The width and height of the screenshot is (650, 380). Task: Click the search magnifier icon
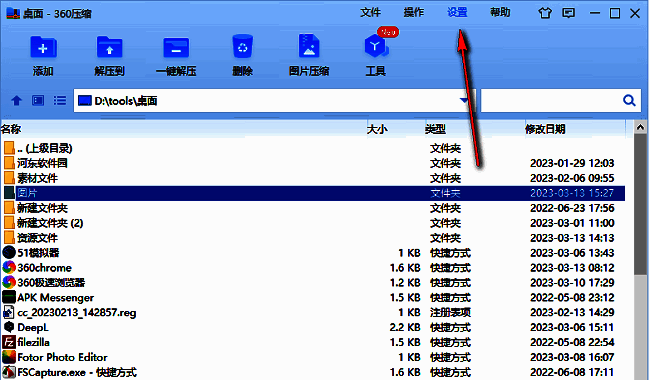click(x=629, y=100)
